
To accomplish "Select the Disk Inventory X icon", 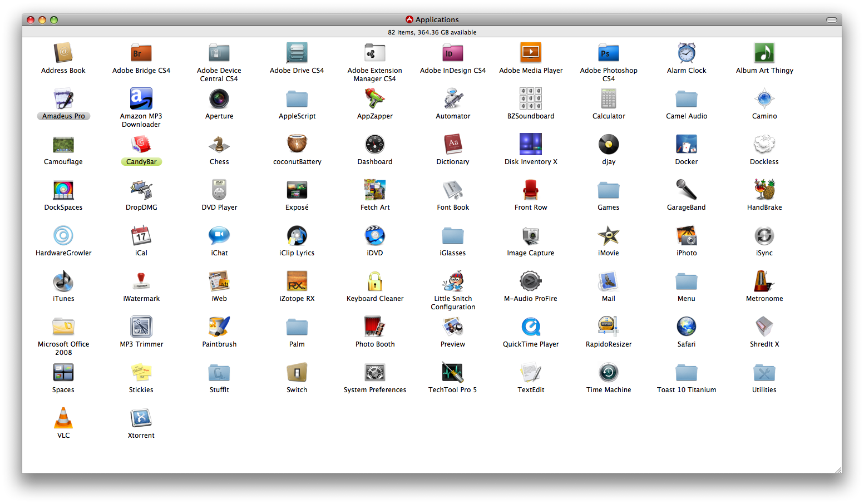I will point(531,144).
